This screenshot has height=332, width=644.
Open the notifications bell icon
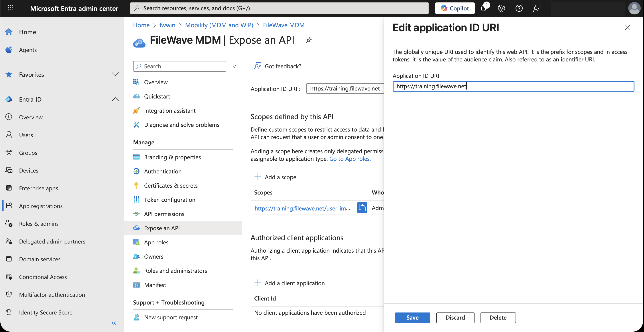pyautogui.click(x=484, y=8)
